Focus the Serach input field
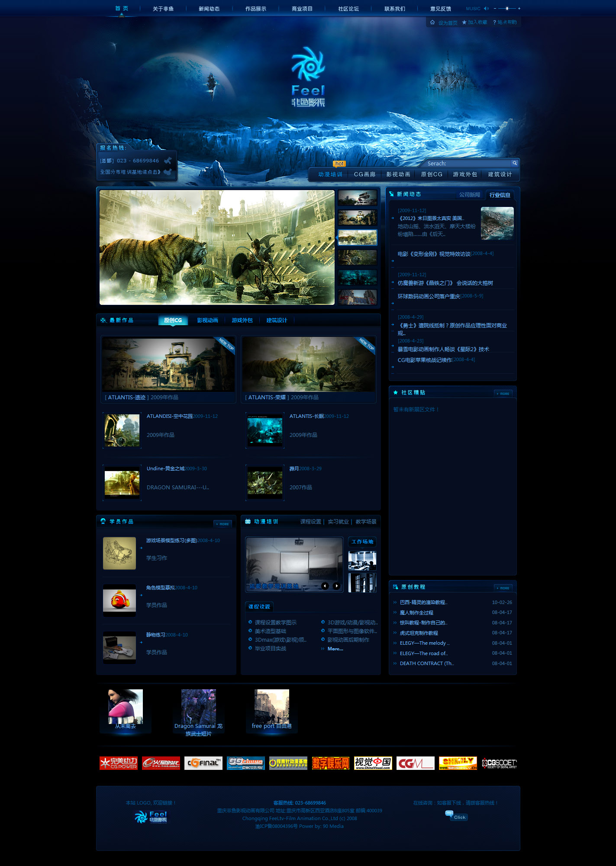Image resolution: width=616 pixels, height=866 pixels. pos(468,163)
